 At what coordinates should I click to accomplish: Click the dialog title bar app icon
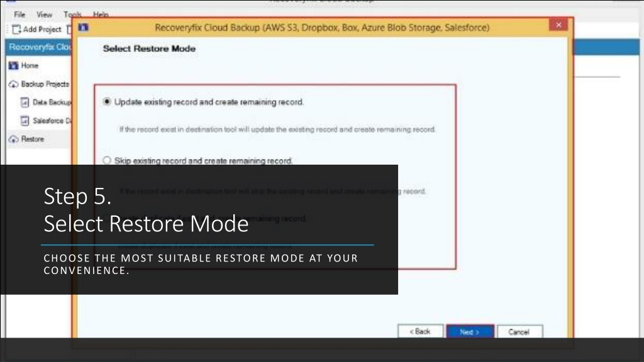point(84,28)
